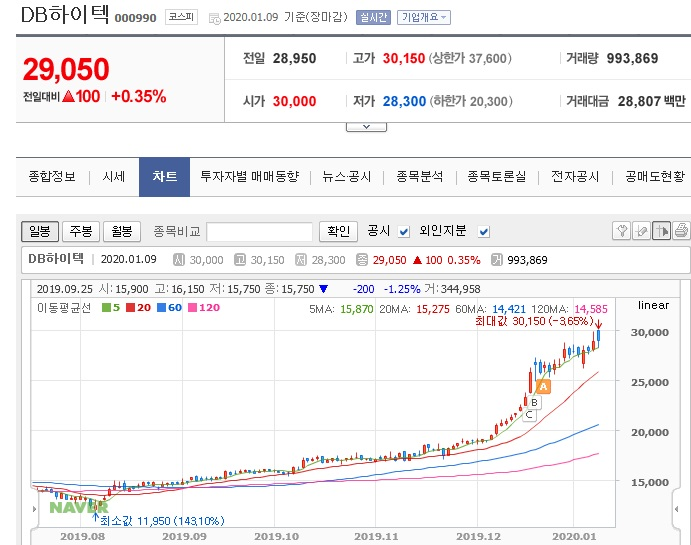
Task: Click 2019.12 label on chart axis
Action: pos(478,537)
